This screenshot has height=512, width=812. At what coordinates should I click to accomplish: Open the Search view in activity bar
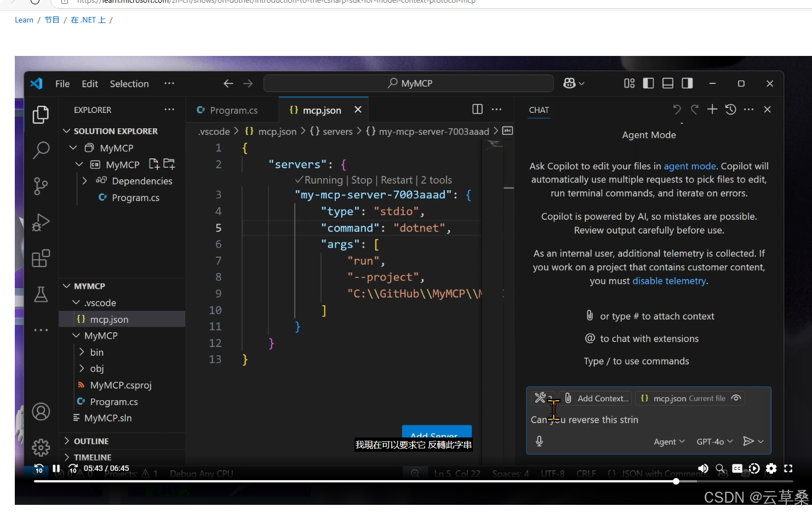(41, 150)
